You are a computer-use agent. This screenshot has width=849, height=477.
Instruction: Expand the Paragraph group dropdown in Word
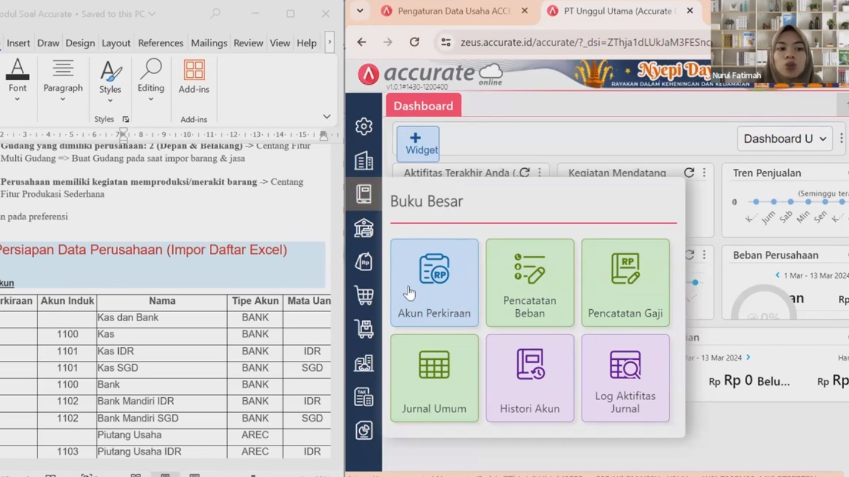63,99
